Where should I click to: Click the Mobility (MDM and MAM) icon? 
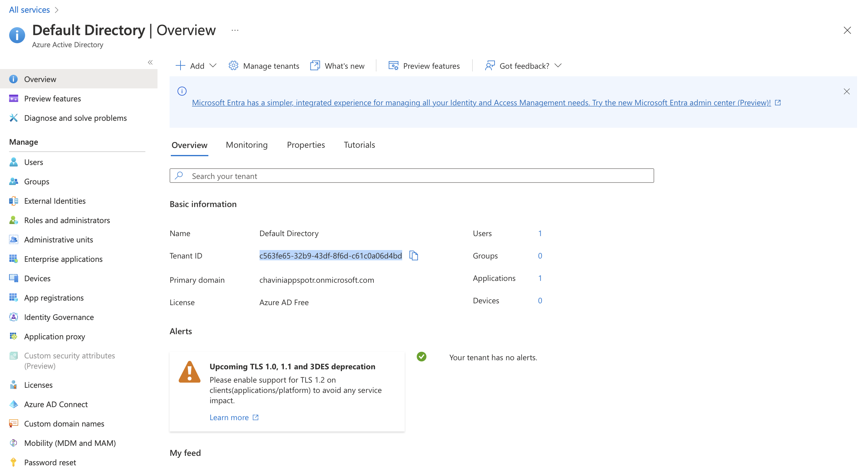[x=14, y=443]
